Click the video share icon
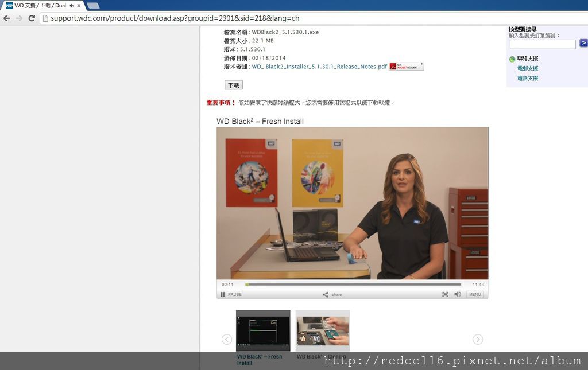Viewport: 588px width, 370px height. (326, 294)
